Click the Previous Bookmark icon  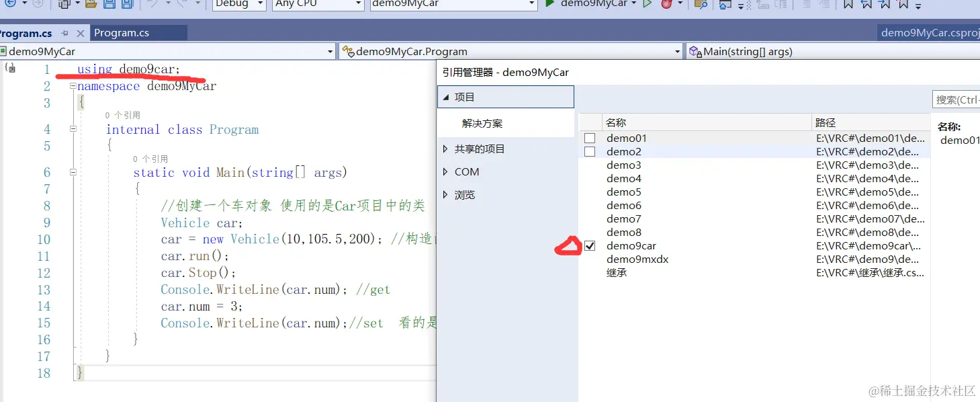(x=866, y=3)
